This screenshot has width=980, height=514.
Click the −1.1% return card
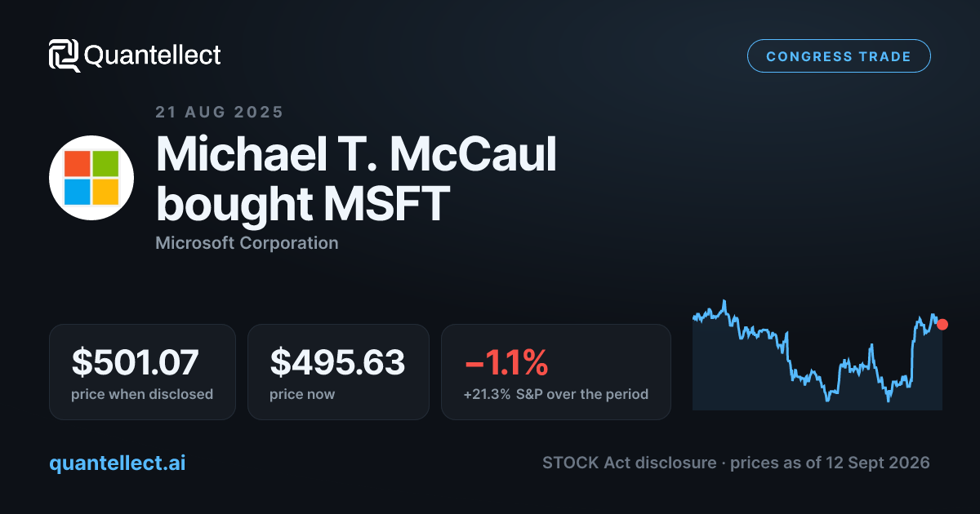(556, 372)
